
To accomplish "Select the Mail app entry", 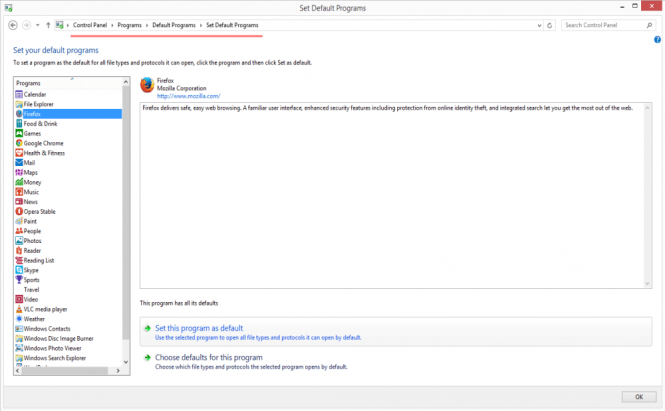I will click(x=30, y=162).
